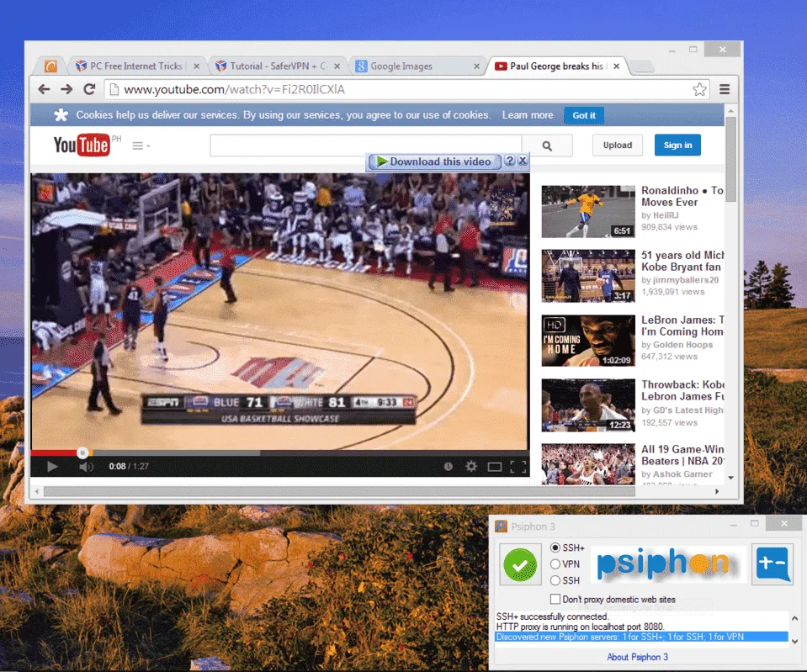Screen dimensions: 807x672
Task: Open LeBron James I'm Coming Home title
Action: pyautogui.click(x=682, y=325)
